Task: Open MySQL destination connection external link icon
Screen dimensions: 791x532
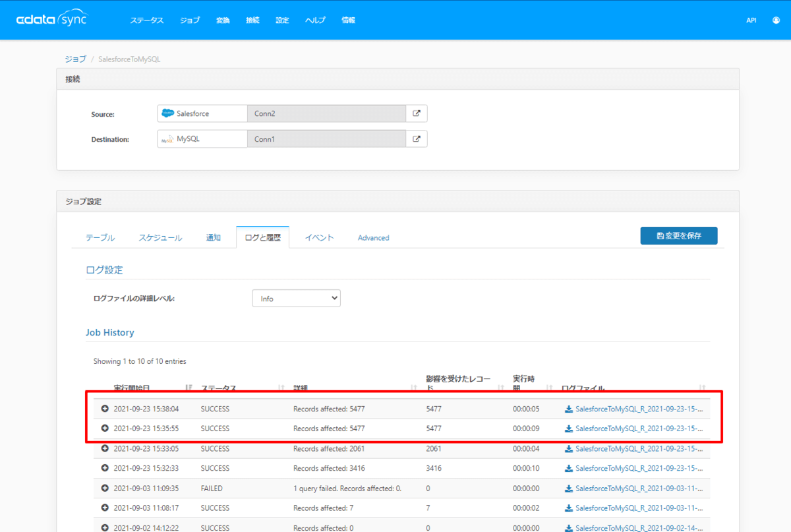Action: (417, 139)
